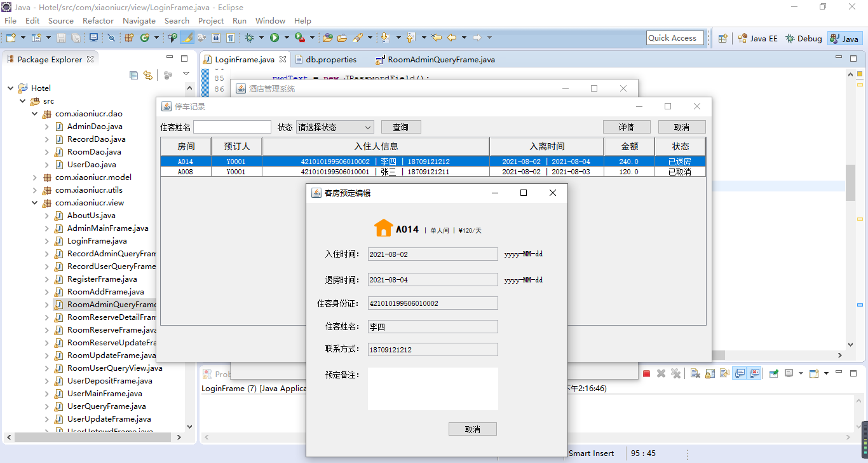This screenshot has width=868, height=463.
Task: Toggle console Scroll Lock icon
Action: [710, 373]
